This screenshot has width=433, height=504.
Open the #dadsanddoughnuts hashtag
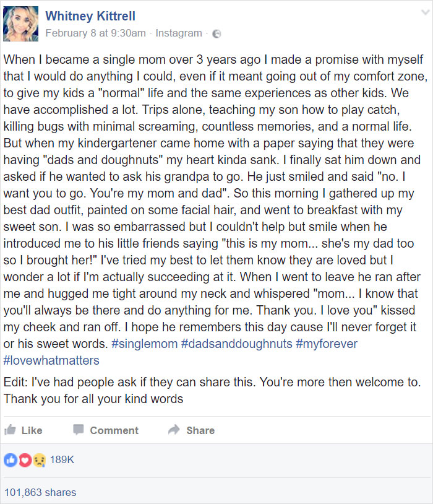coord(237,344)
